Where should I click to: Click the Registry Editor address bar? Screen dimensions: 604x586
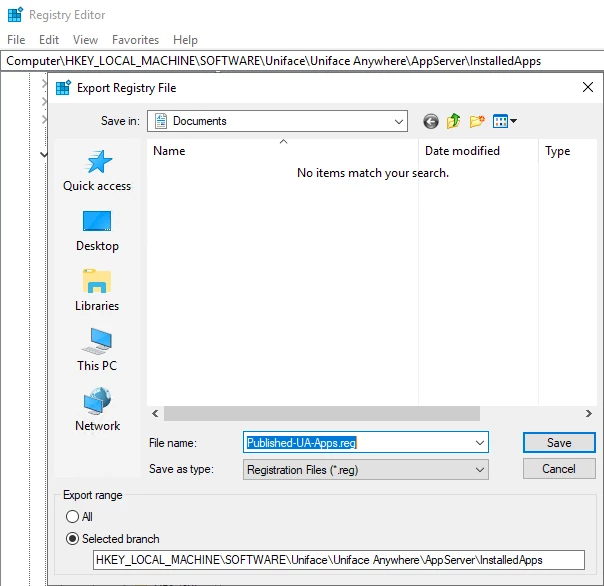click(302, 61)
